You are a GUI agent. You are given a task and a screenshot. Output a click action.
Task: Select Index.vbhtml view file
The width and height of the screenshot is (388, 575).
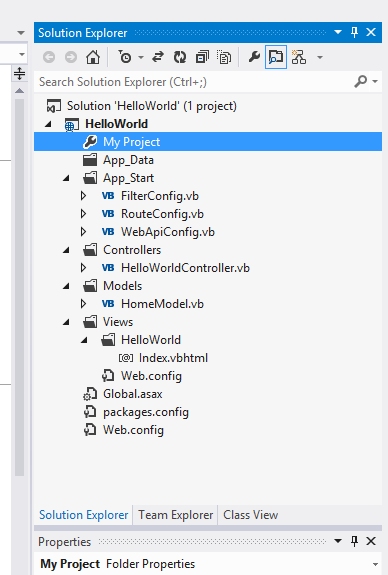173,358
